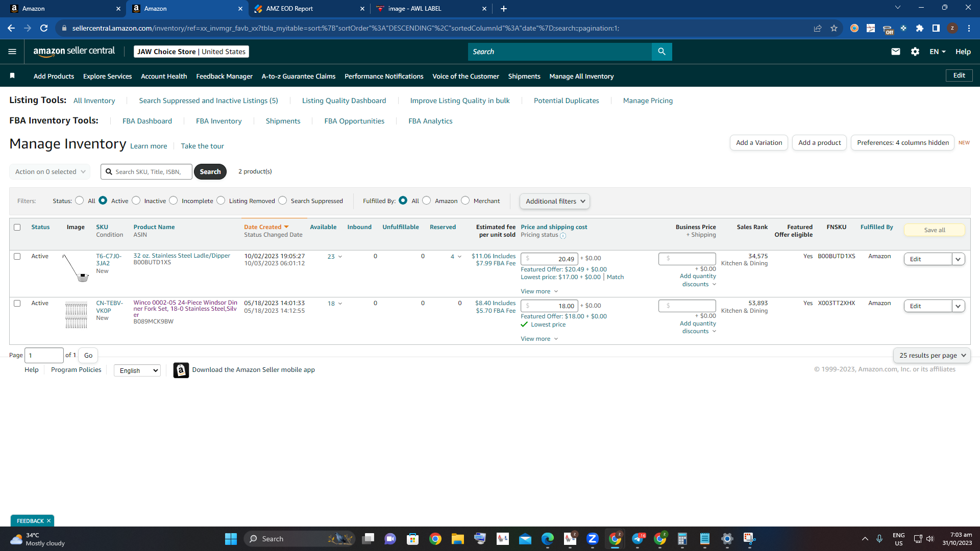The height and width of the screenshot is (551, 980).
Task: Click the ladle price field showing 20.49
Action: [549, 259]
